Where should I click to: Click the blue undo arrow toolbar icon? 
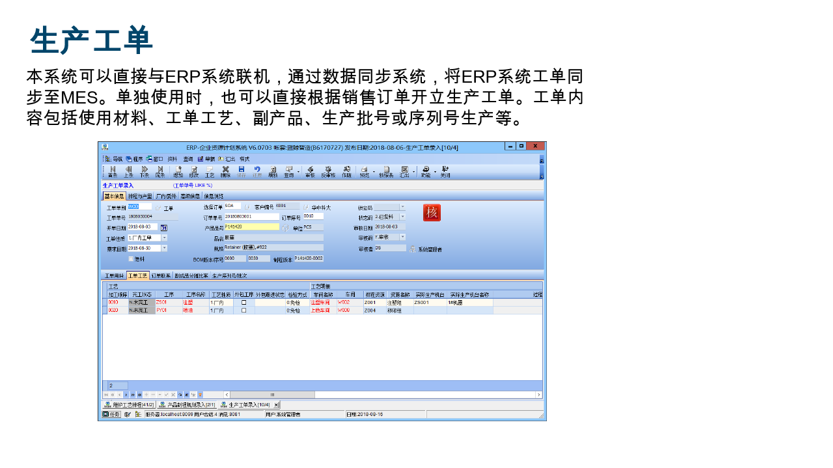[x=258, y=171]
